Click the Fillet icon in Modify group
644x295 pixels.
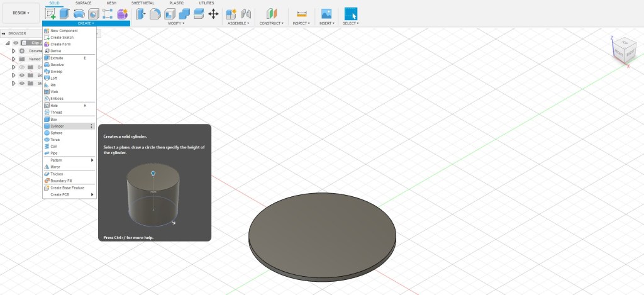point(154,14)
